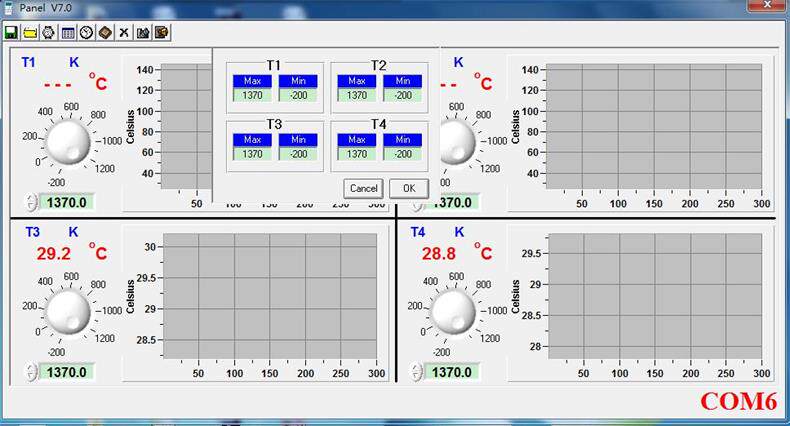Click the T3 stepper arrows beside 1370.0
Image resolution: width=790 pixels, height=426 pixels.
coord(31,372)
